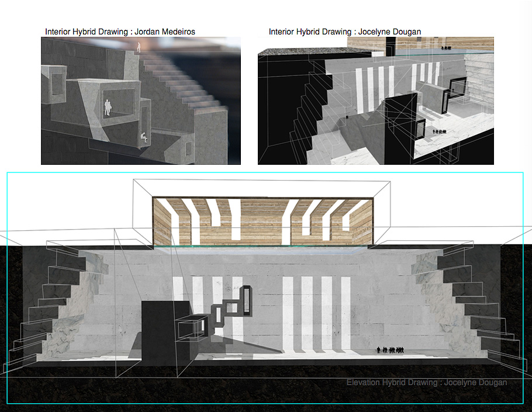This screenshot has height=412, width=532.
Task: Click caption 'Elevation Hybrid Drawing : Jocelyne Dougan'
Action: tap(427, 383)
